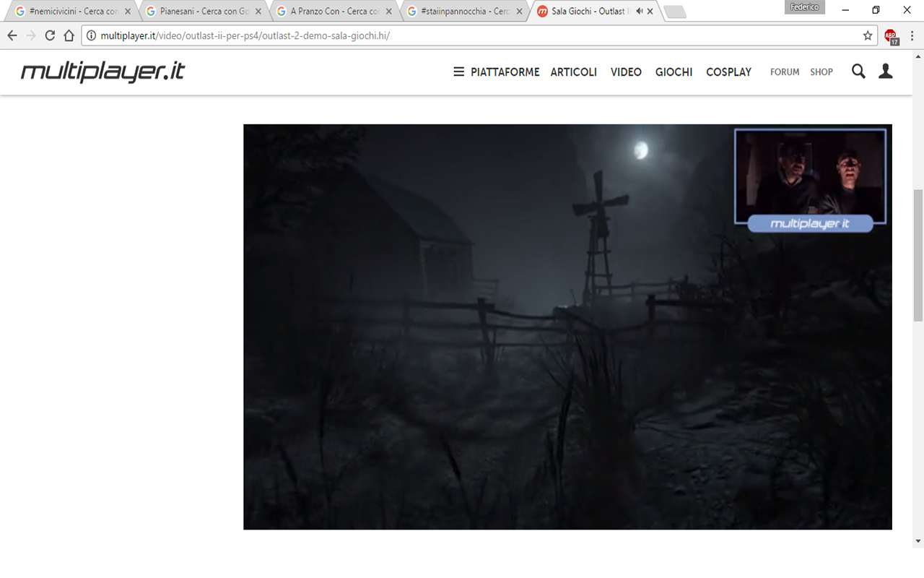Viewport: 924px width, 578px height.
Task: Open the ARTICOLI section
Action: [x=574, y=72]
